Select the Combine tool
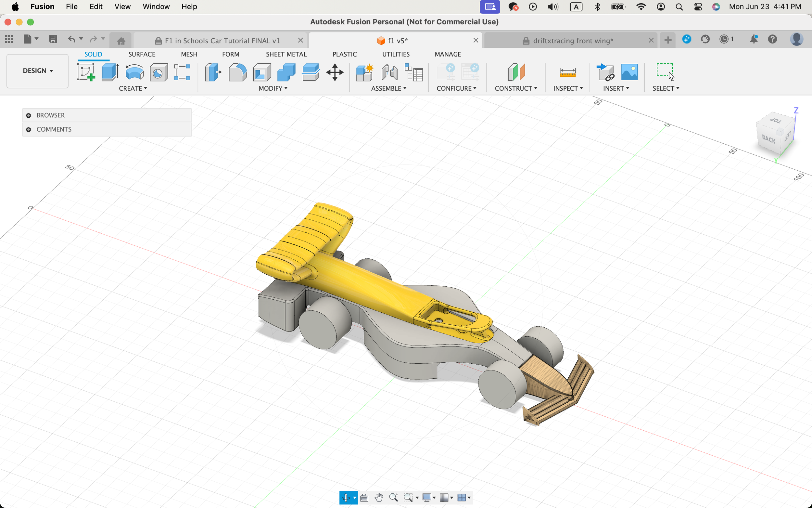Screen dimensions: 812x508 click(x=286, y=72)
